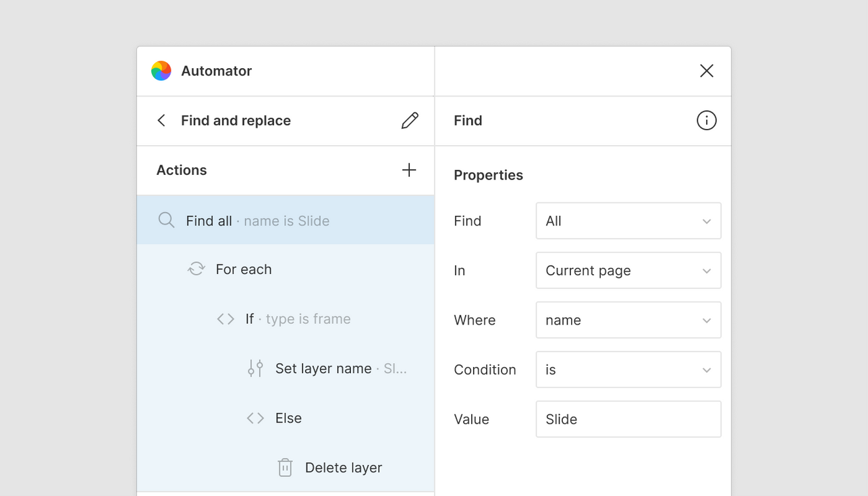
Task: Click the Automator rainbow logo icon
Action: click(161, 71)
